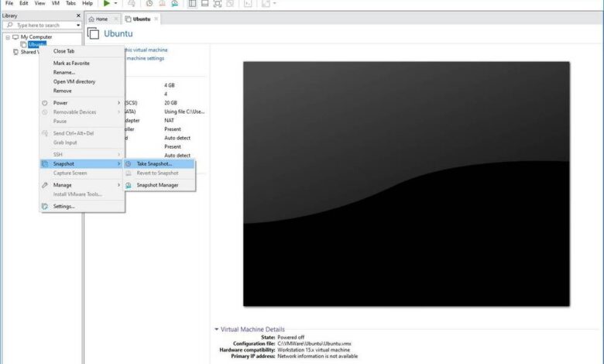Click the Take Snapshot clock icon in the submenu
The height and width of the screenshot is (364, 604).
pyautogui.click(x=129, y=163)
